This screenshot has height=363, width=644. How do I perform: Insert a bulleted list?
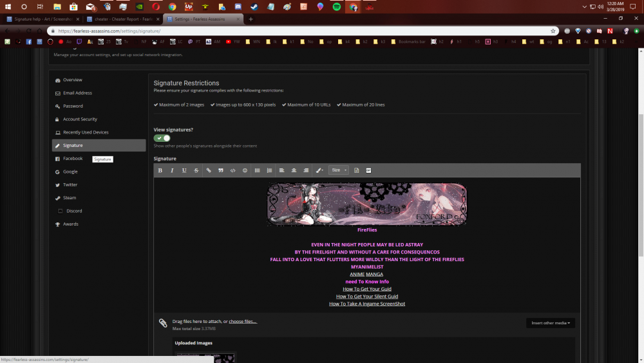[257, 170]
